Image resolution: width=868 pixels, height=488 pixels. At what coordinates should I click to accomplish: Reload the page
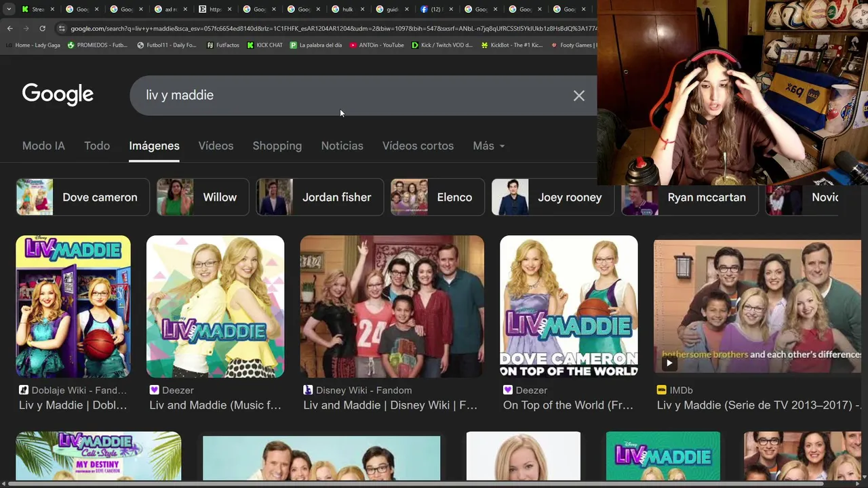click(42, 28)
